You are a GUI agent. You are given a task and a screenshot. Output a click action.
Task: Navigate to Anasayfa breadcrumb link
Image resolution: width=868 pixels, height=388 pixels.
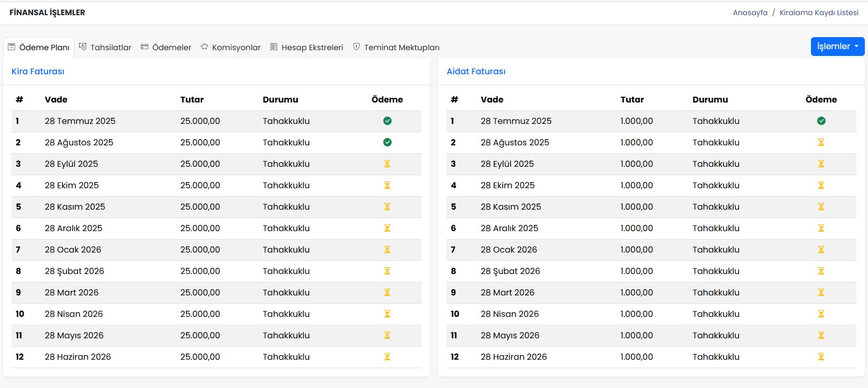click(x=750, y=13)
